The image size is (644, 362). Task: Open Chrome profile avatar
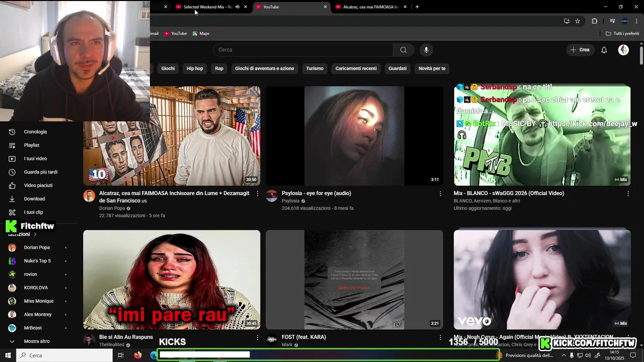[x=624, y=21]
